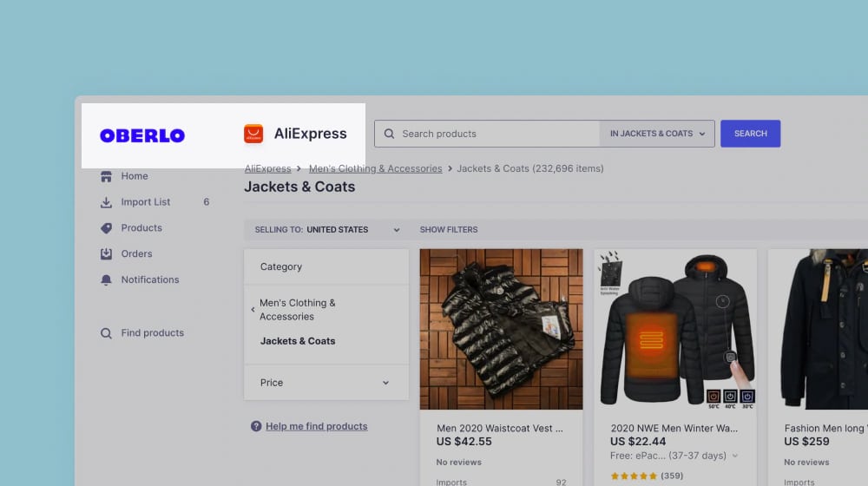Go back to Men's Clothing & Accessories category

coord(297,310)
